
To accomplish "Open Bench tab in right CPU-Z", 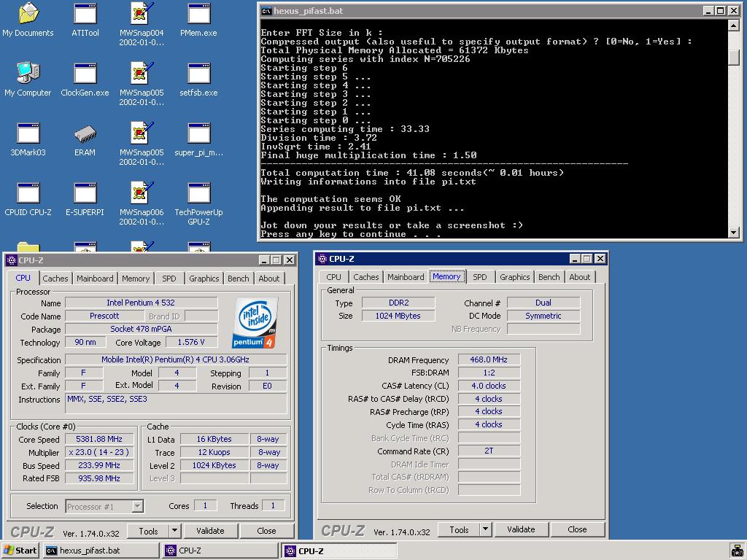I will [x=549, y=277].
